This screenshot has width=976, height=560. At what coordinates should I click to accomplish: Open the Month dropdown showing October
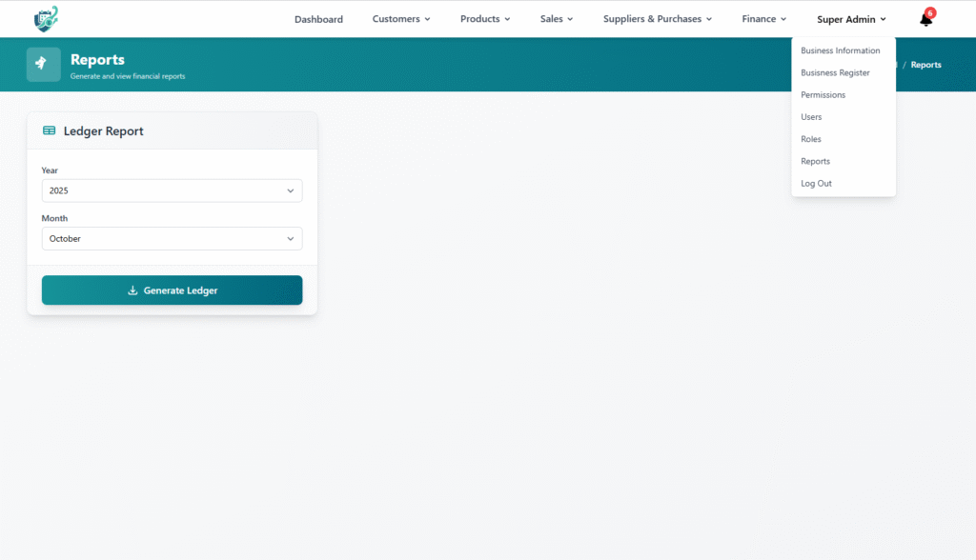pos(172,239)
